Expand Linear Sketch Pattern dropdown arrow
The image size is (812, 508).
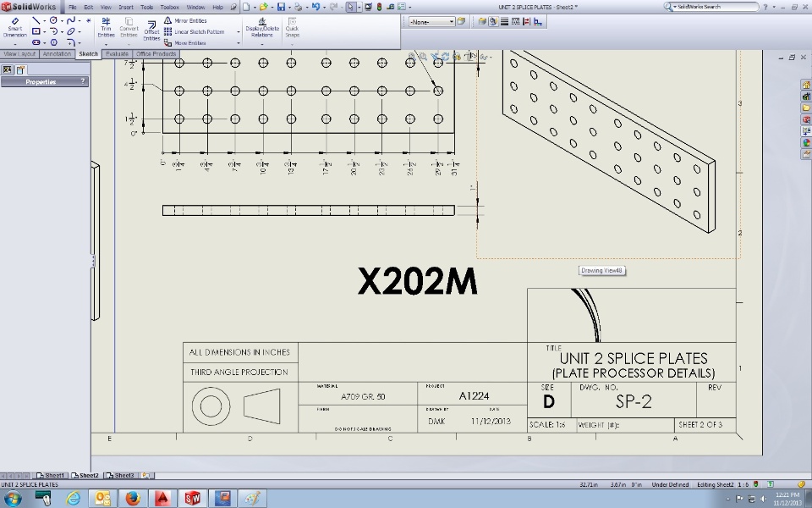click(239, 32)
